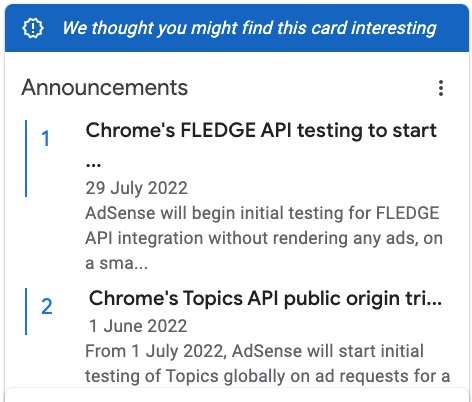Click the number 1 announcement marker

46,139
